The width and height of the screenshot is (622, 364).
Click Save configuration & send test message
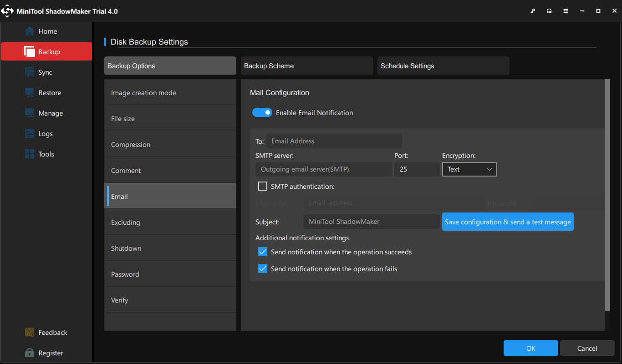tap(508, 222)
